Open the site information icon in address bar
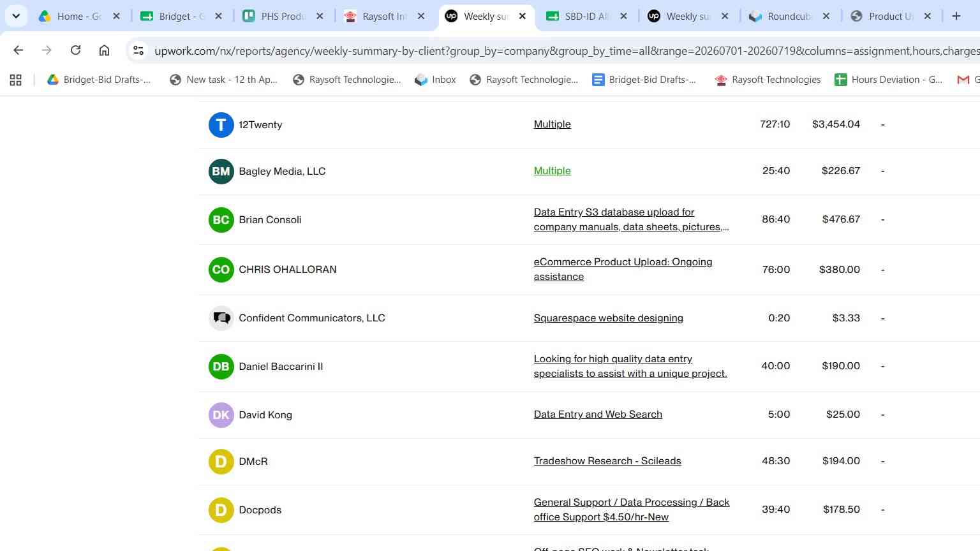This screenshot has width=980, height=551. pos(138,50)
